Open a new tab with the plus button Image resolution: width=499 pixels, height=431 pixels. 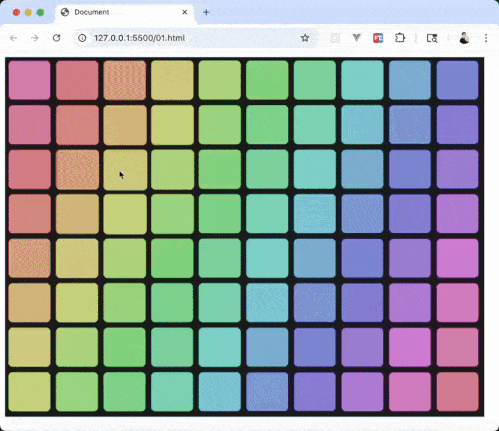(206, 12)
